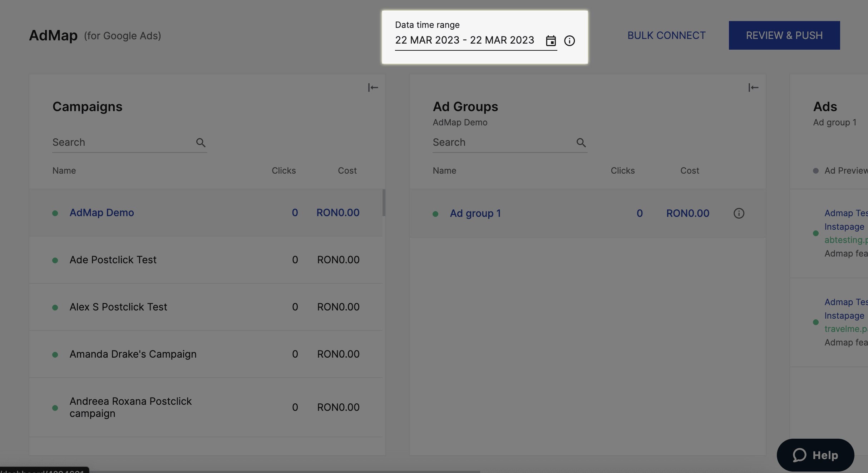Collapse the Ad Groups panel arrow icon

(x=753, y=88)
